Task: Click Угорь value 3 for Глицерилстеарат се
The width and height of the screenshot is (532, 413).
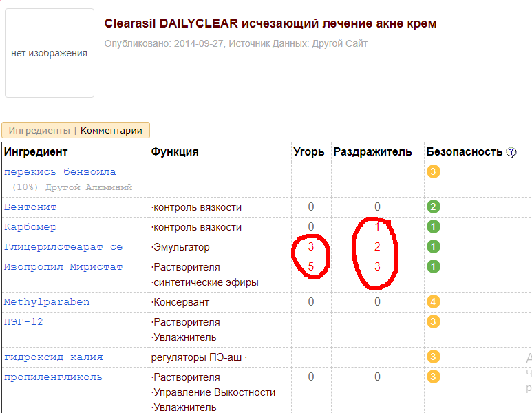Action: click(311, 246)
